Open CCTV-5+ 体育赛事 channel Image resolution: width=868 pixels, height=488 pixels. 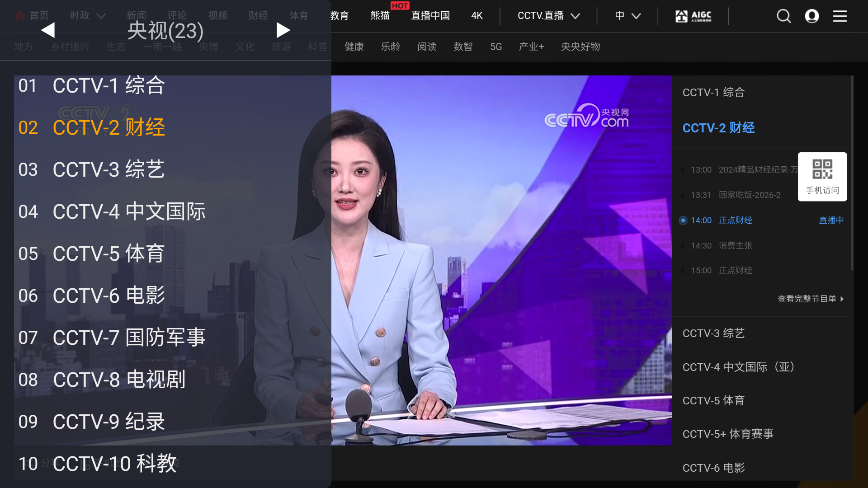[728, 434]
